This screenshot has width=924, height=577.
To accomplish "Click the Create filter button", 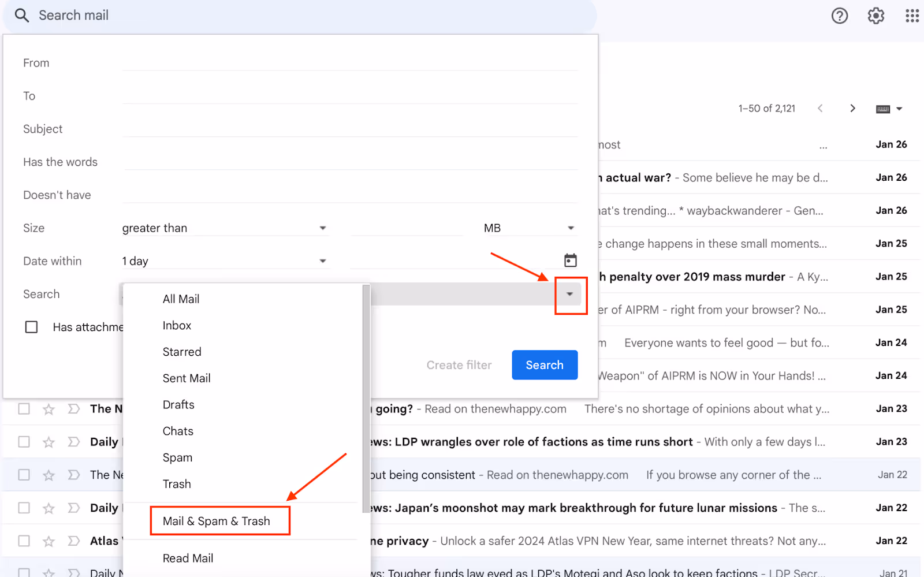I will (x=459, y=364).
